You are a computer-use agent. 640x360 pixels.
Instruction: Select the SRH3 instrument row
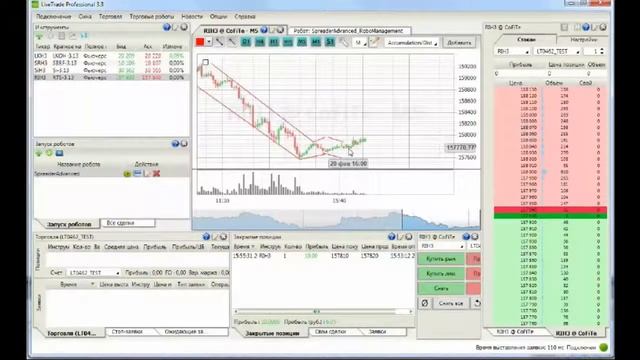[x=111, y=63]
